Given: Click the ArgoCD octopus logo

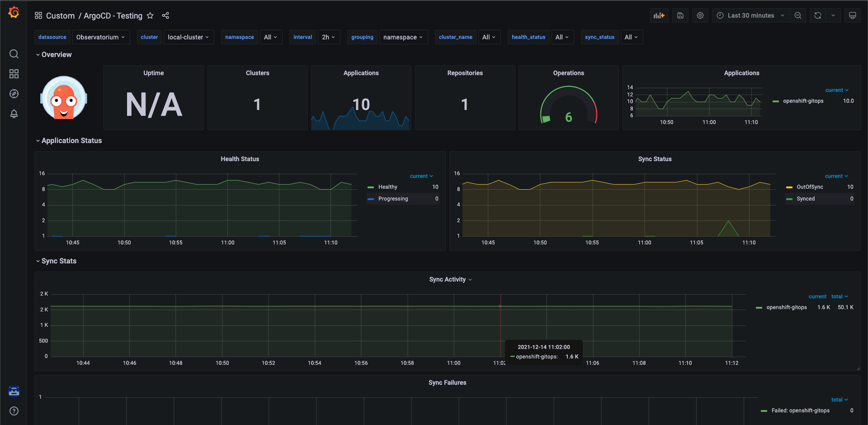Looking at the screenshot, I should tap(64, 98).
